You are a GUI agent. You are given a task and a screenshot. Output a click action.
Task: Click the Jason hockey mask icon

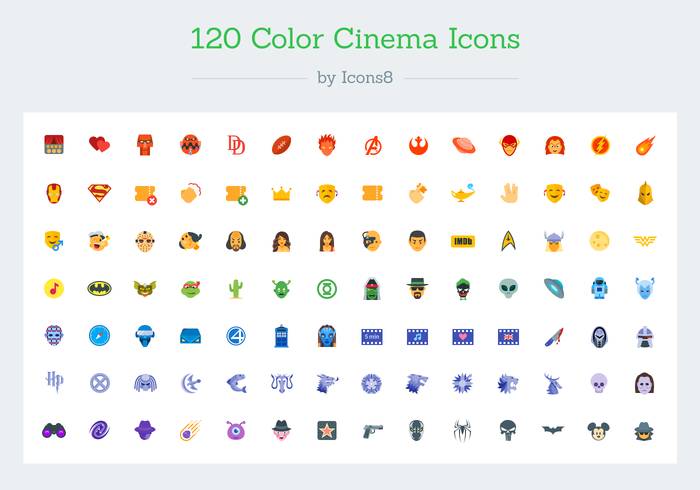(145, 241)
